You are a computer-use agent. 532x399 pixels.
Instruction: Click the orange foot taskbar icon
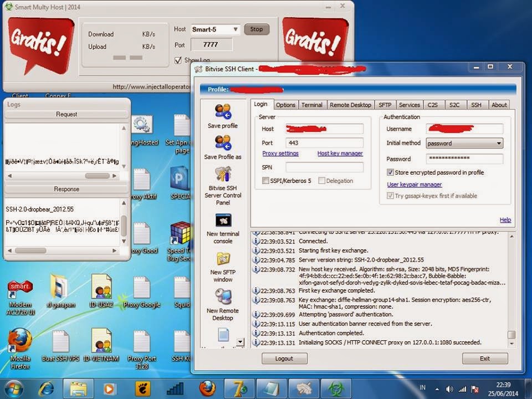[x=142, y=388]
